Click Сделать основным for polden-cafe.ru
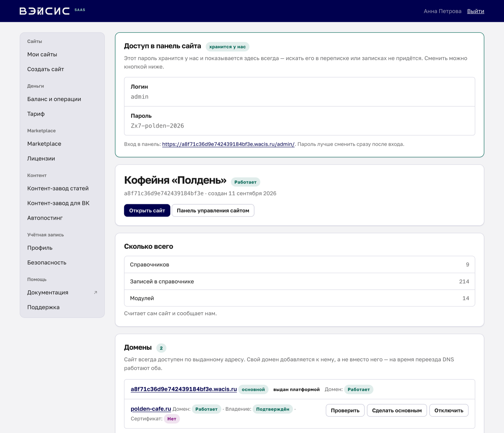 click(x=397, y=410)
